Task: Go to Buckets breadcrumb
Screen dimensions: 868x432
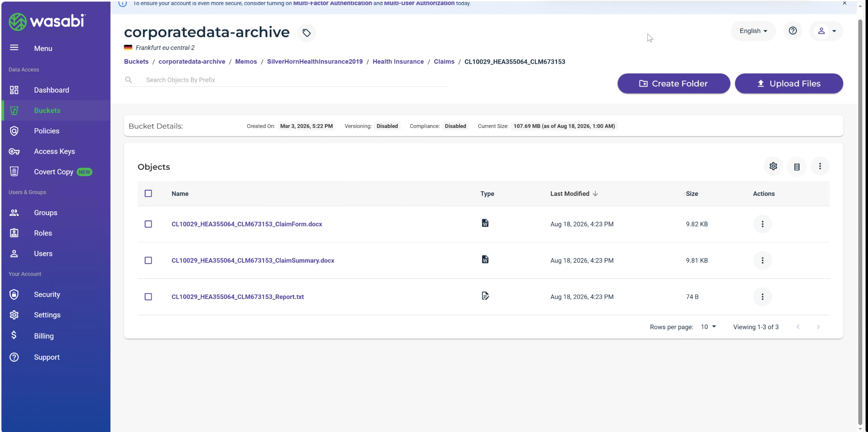Action: pyautogui.click(x=136, y=62)
